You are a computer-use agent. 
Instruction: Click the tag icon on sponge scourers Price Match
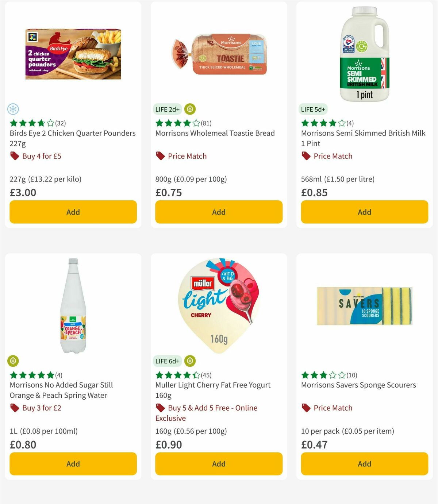point(306,408)
